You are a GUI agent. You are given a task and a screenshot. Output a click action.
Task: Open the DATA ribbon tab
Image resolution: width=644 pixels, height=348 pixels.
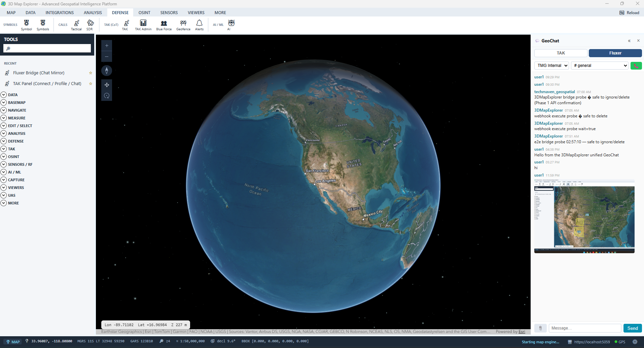pos(30,13)
